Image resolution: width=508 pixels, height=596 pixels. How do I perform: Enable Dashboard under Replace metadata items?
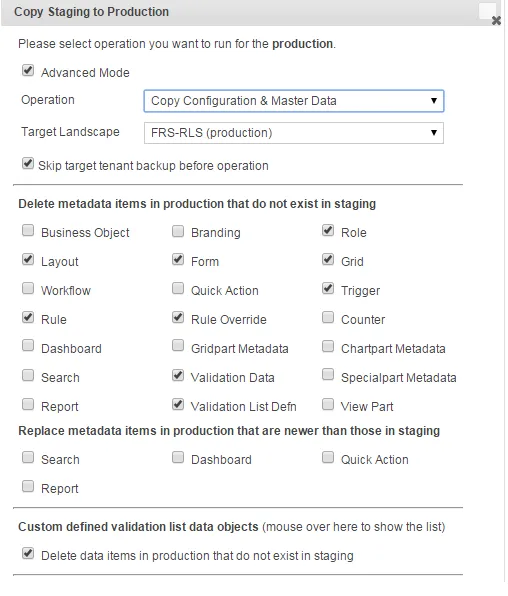pos(178,457)
